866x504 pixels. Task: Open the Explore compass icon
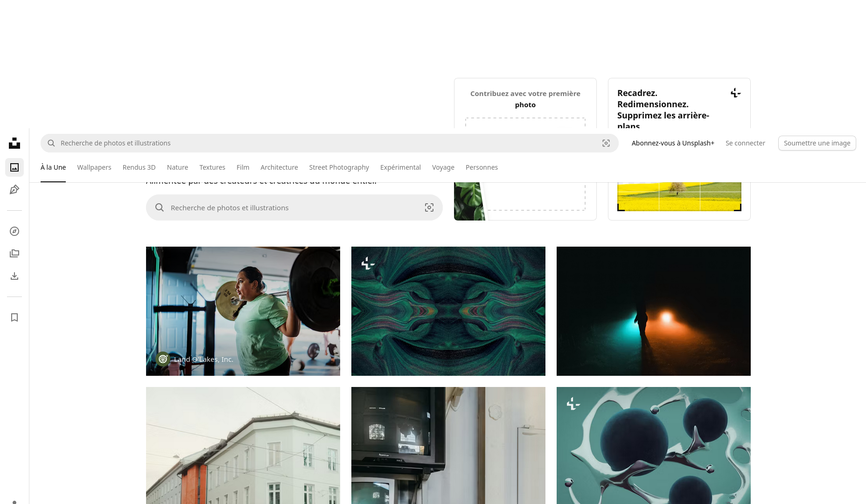[x=14, y=231]
